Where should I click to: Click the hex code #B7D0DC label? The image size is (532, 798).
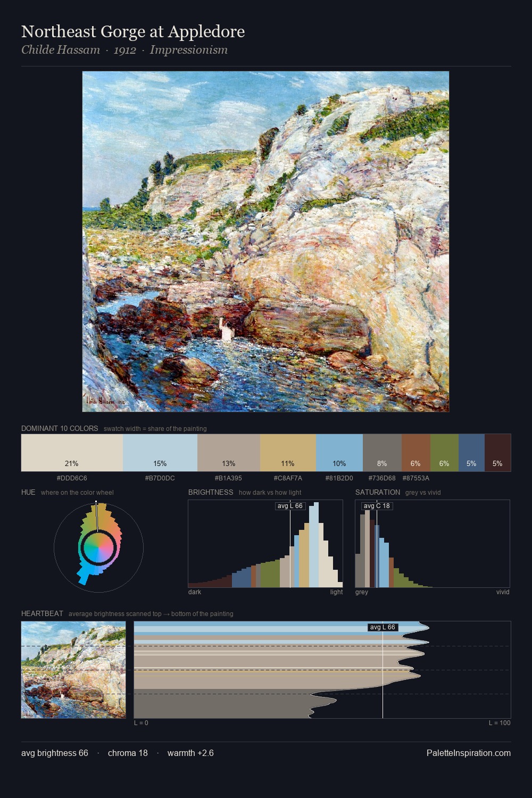coord(160,478)
